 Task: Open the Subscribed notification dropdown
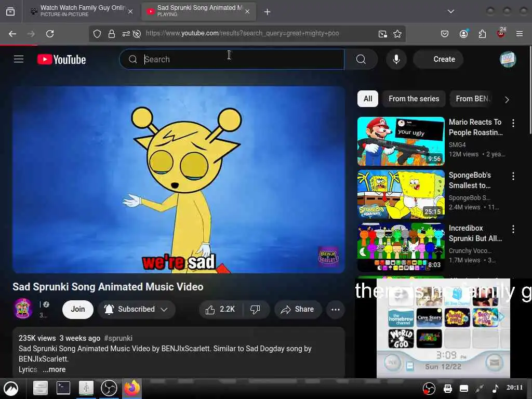(137, 309)
